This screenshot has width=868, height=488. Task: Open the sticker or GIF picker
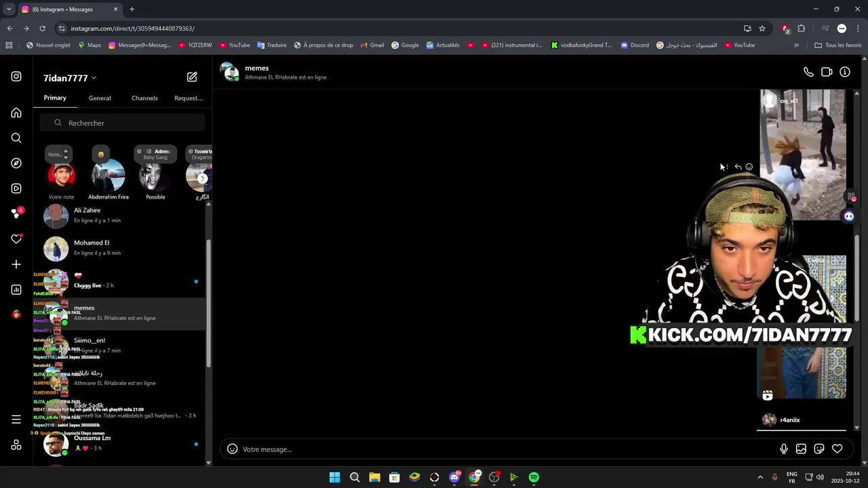(819, 449)
